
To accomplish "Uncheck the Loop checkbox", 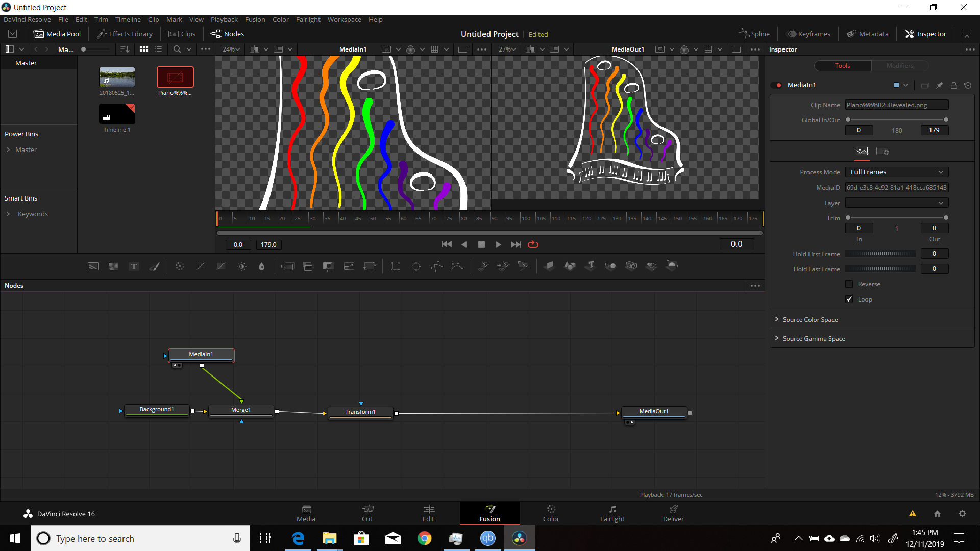I will pyautogui.click(x=849, y=299).
